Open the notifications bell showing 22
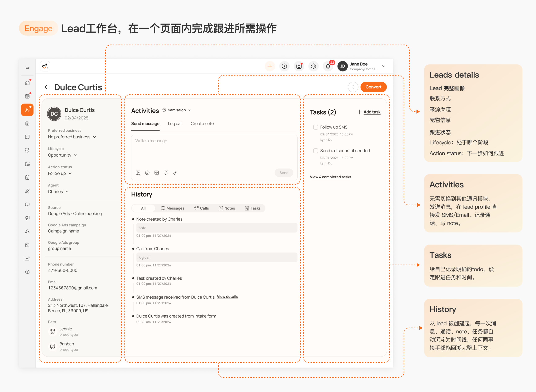 (x=328, y=66)
